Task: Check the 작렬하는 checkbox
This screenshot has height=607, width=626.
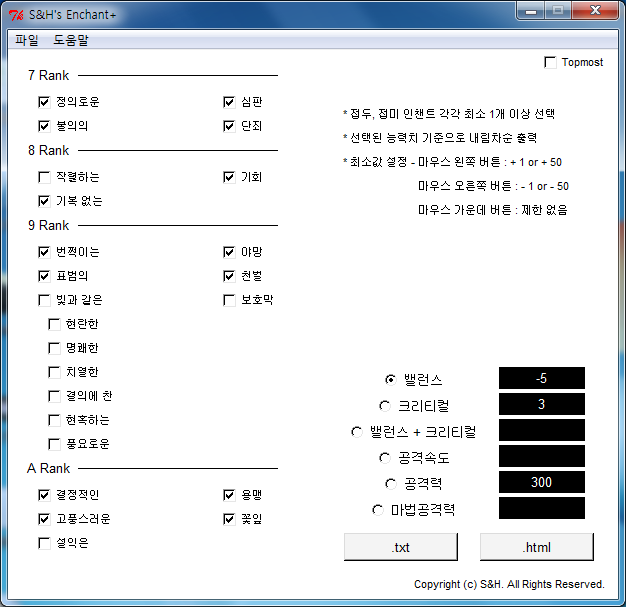Action: (x=44, y=177)
